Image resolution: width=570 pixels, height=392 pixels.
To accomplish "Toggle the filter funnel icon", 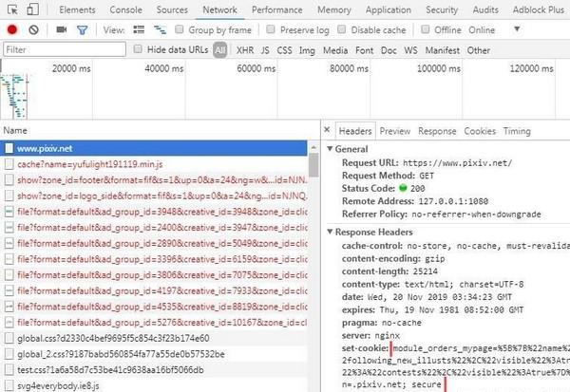I will tap(82, 29).
